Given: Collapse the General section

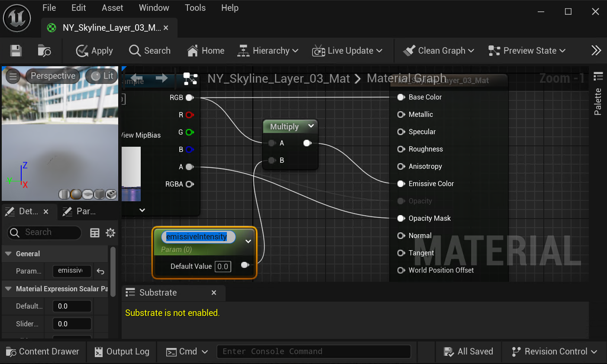Looking at the screenshot, I should (8, 254).
